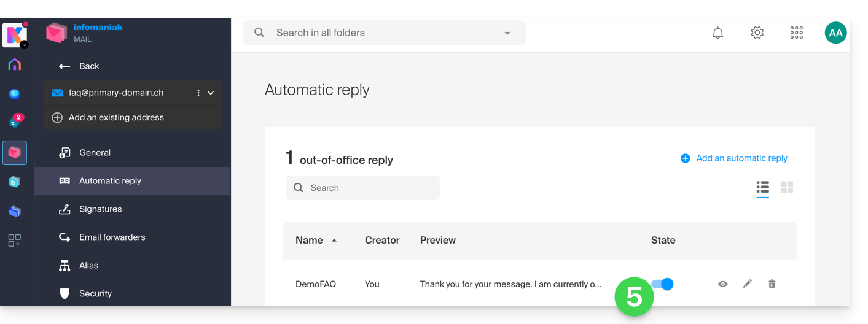The width and height of the screenshot is (868, 324).
Task: Select the list view layout
Action: click(x=762, y=187)
